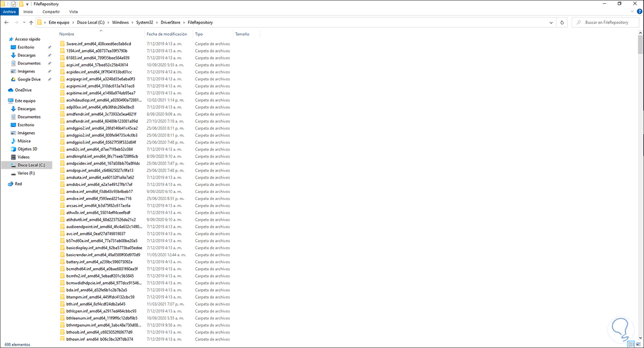This screenshot has height=348, width=644.
Task: Click Windows in the address path
Action: [120, 23]
